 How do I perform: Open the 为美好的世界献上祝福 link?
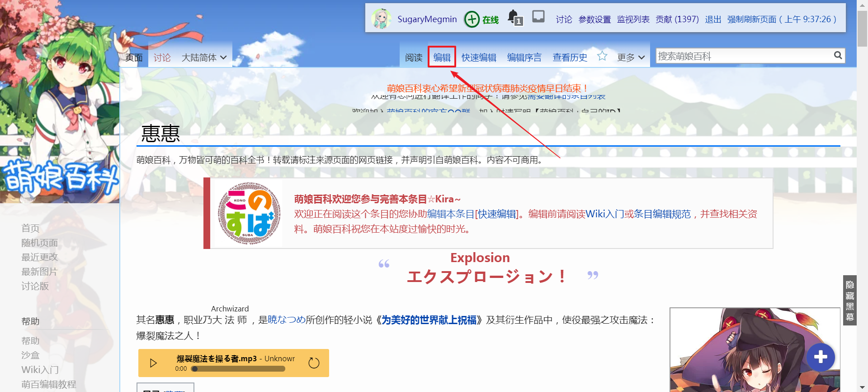[x=429, y=320]
